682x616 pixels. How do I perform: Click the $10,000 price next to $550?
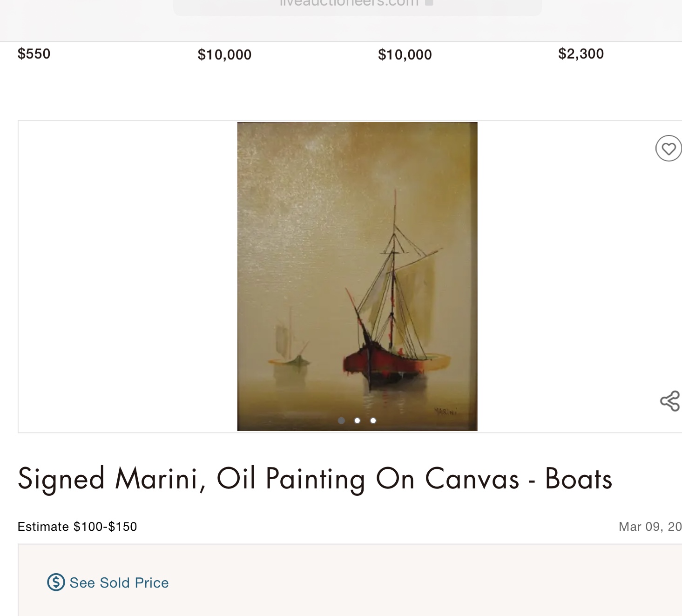(224, 55)
